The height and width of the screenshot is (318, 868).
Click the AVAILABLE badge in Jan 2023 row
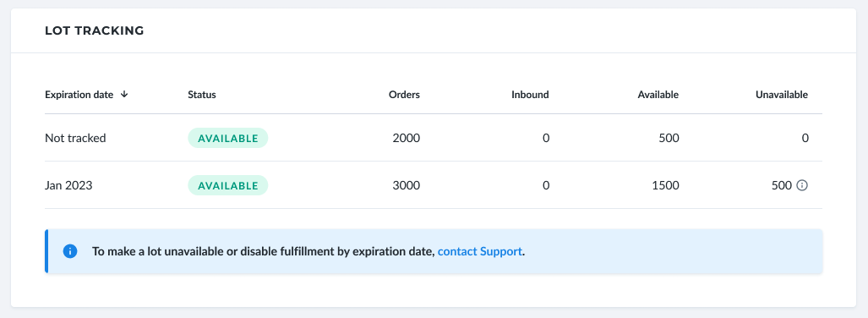click(x=228, y=185)
